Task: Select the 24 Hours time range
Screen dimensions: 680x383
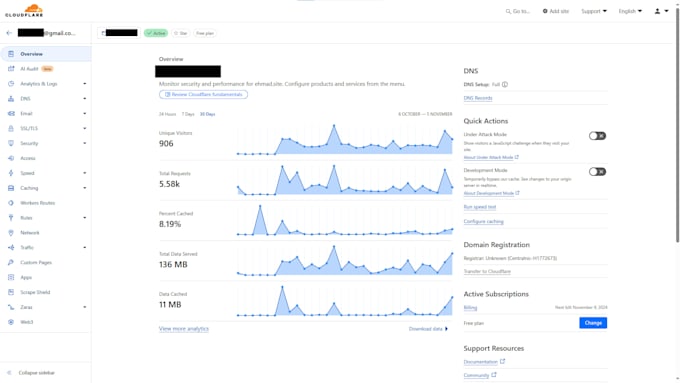Action: 167,114
